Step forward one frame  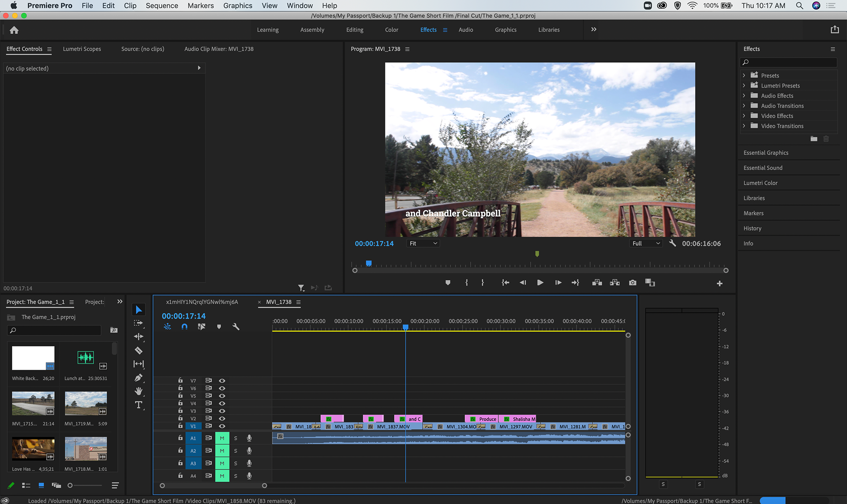tap(558, 283)
